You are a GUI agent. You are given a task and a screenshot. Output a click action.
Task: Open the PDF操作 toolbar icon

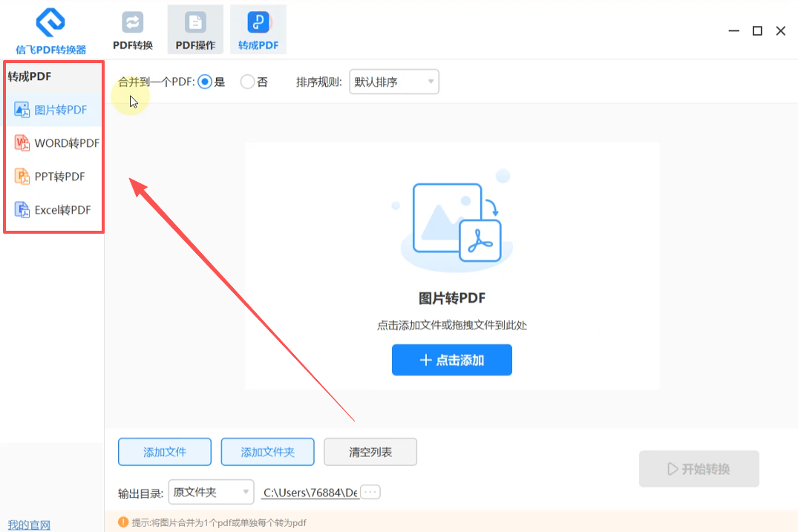(x=195, y=22)
